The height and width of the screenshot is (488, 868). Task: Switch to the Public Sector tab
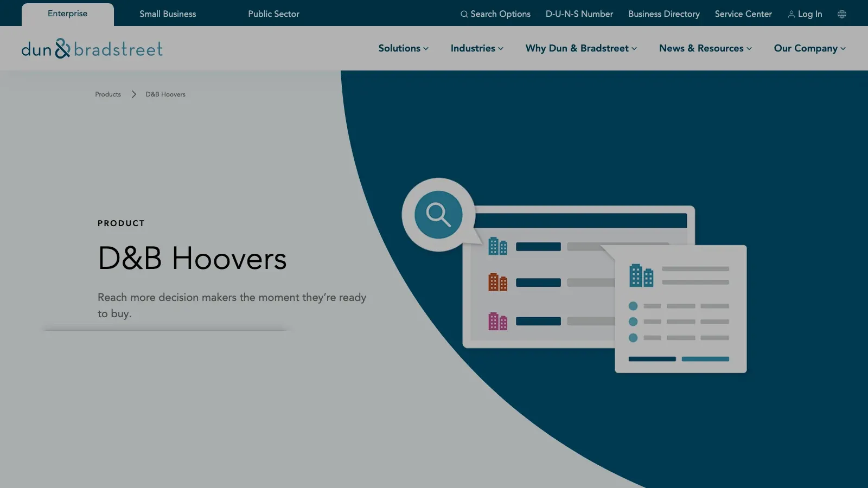pos(273,14)
